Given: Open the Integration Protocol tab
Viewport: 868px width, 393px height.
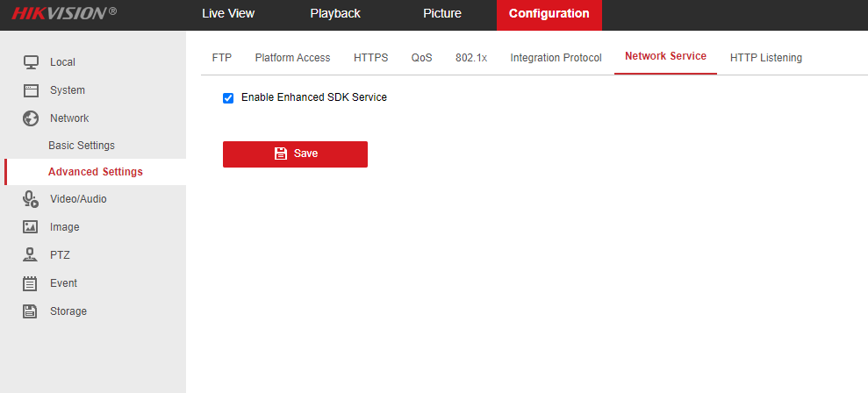Looking at the screenshot, I should point(556,58).
